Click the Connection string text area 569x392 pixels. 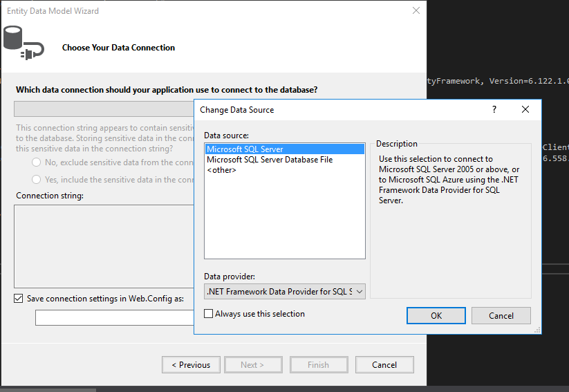point(104,246)
